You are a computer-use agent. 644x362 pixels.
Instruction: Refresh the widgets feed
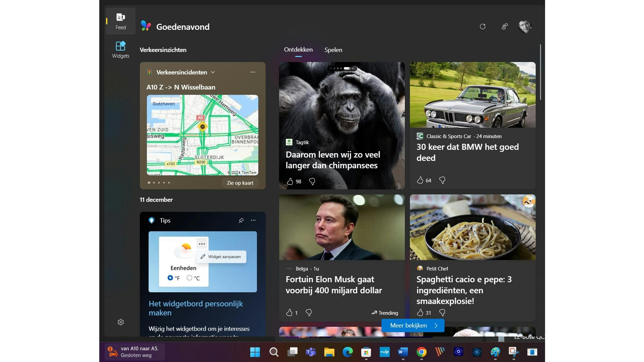(483, 26)
